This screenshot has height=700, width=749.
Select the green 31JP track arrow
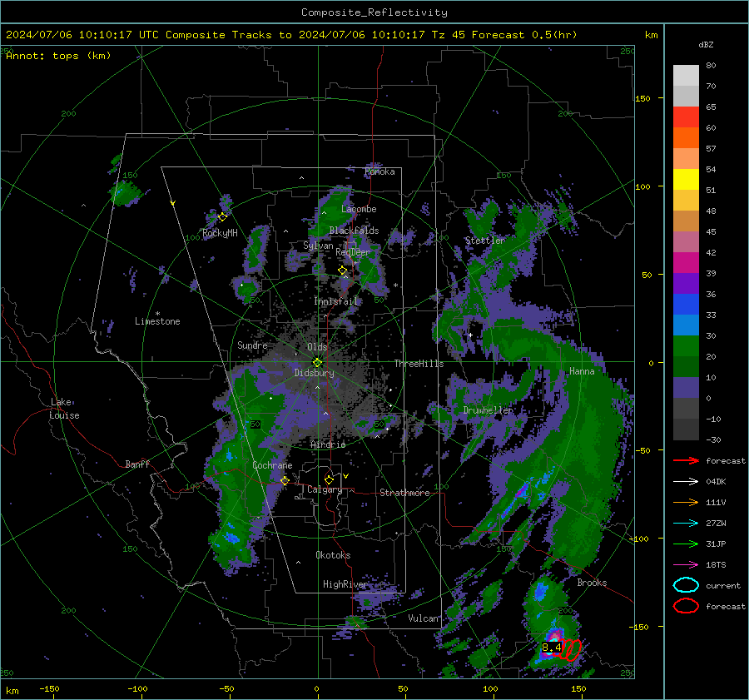click(x=686, y=544)
